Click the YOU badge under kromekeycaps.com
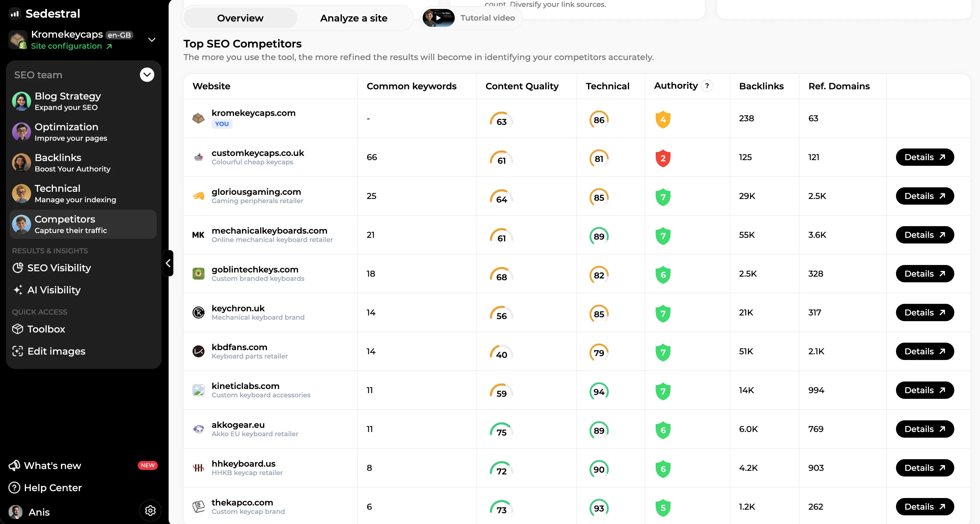 222,124
